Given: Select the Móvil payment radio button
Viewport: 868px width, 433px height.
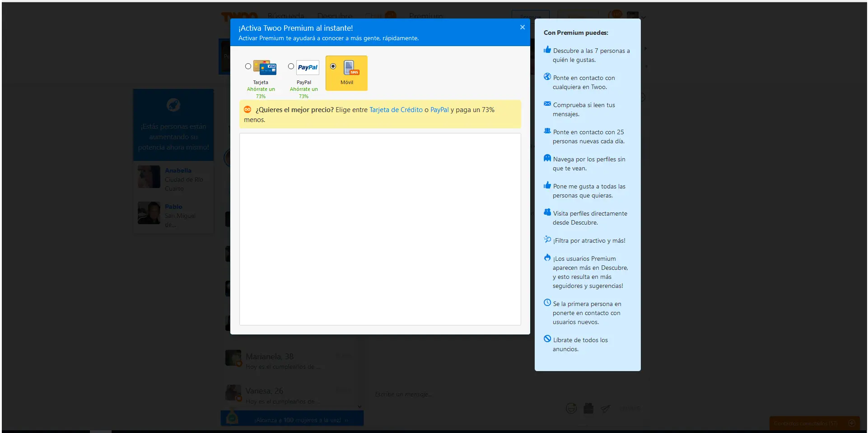Looking at the screenshot, I should tap(333, 66).
